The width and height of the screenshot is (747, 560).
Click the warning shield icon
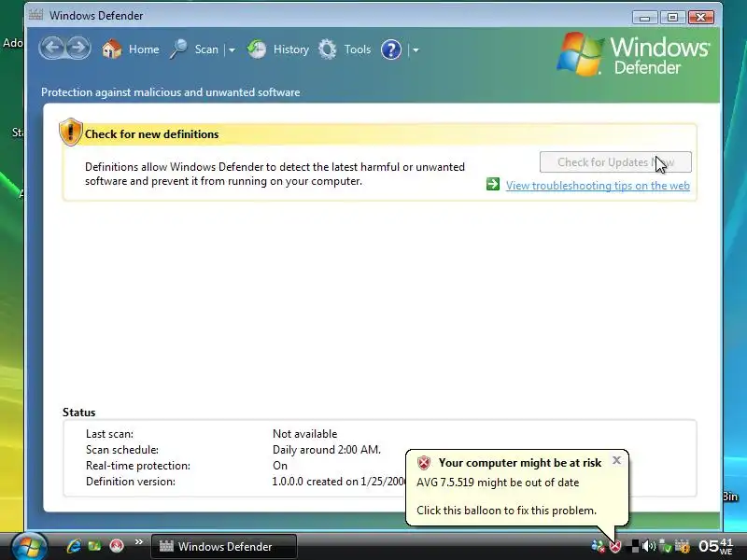tap(71, 132)
